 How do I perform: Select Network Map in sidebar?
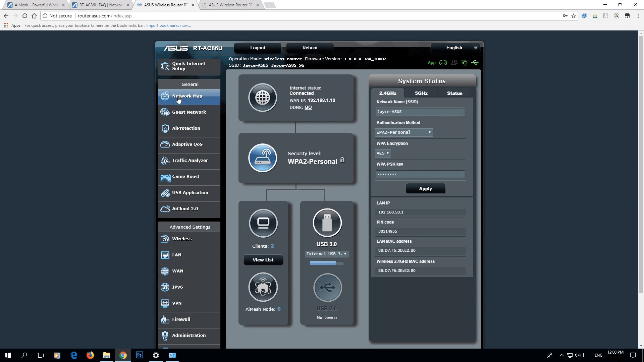[189, 96]
